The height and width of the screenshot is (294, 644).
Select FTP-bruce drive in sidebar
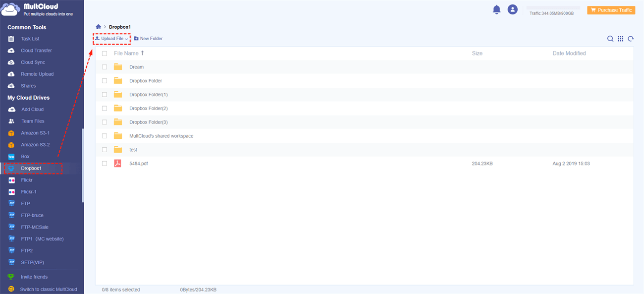[x=32, y=215]
